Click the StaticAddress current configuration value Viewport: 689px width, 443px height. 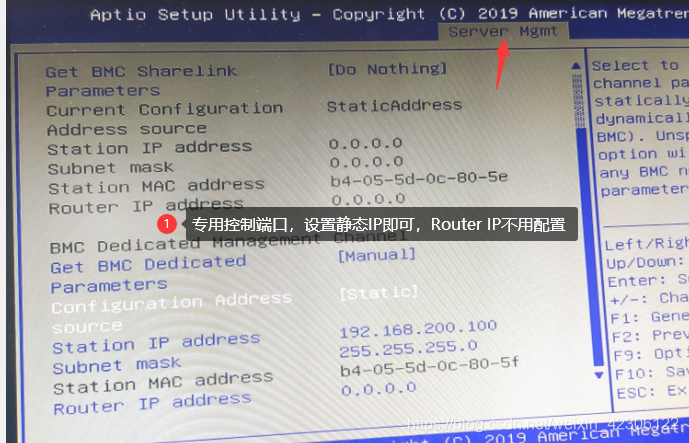tap(394, 105)
